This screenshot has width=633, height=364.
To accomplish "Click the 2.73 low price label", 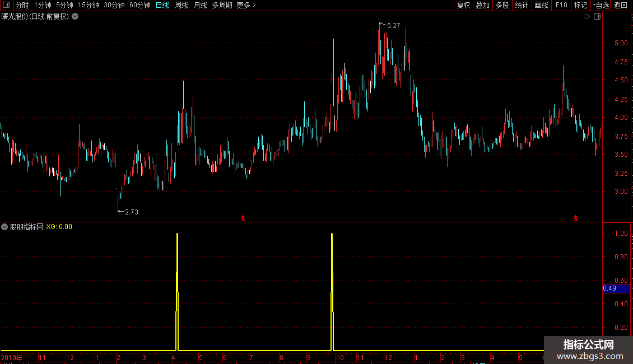I will (x=132, y=212).
